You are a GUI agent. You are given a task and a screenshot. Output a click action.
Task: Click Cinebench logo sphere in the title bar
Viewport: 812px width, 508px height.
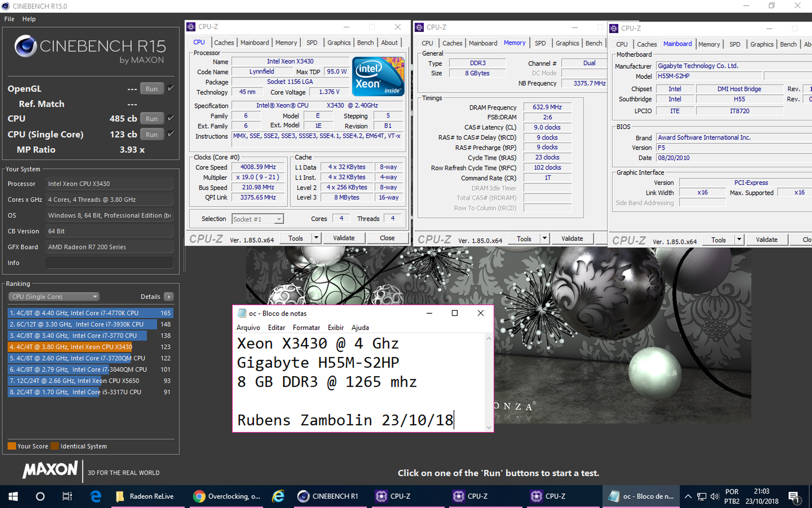[6, 6]
